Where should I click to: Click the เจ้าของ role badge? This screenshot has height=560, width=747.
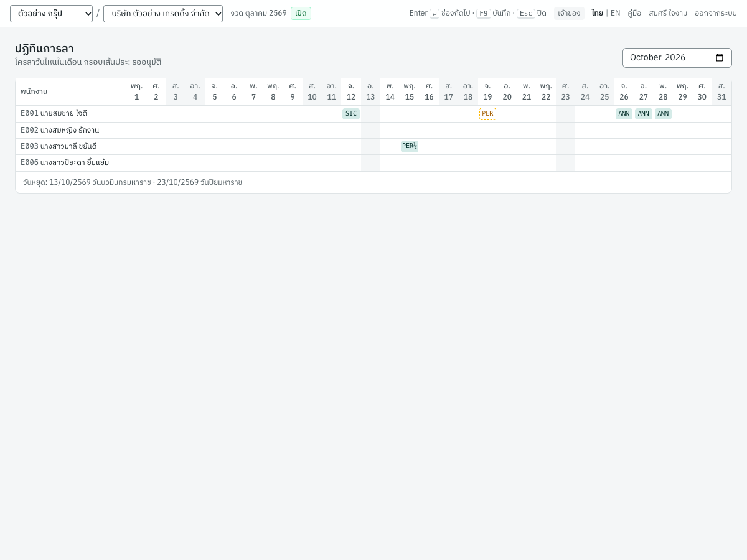[x=569, y=13]
